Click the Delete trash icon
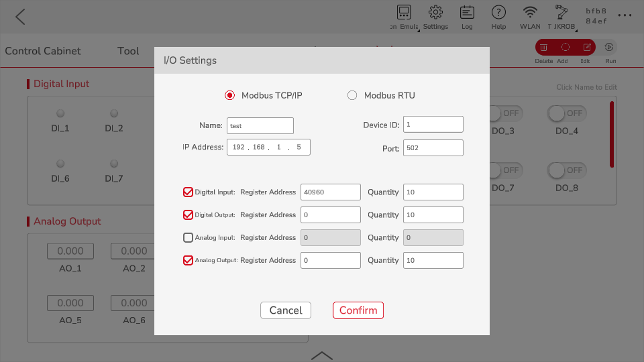Viewport: 644px width, 362px height. (x=544, y=48)
